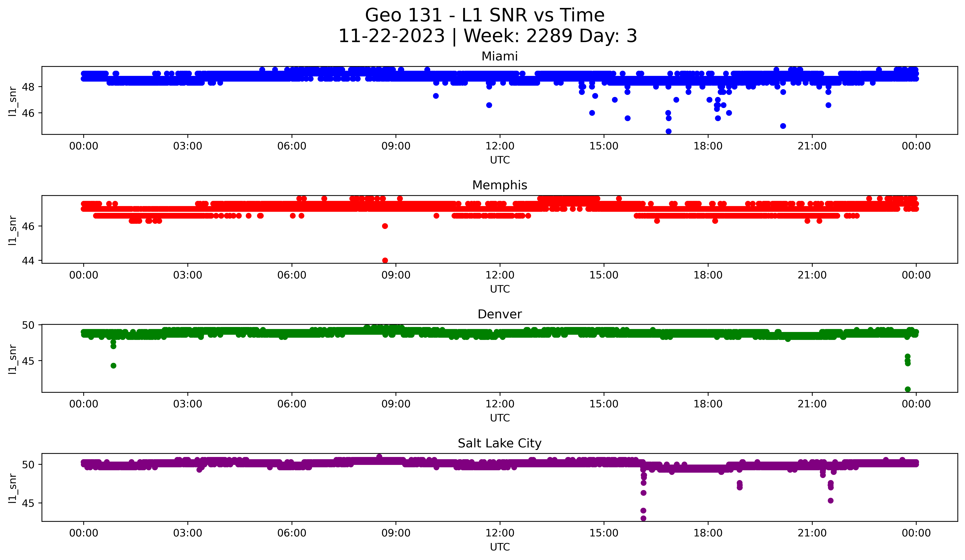Click the UTC axis label under Miami plot

pyautogui.click(x=500, y=160)
